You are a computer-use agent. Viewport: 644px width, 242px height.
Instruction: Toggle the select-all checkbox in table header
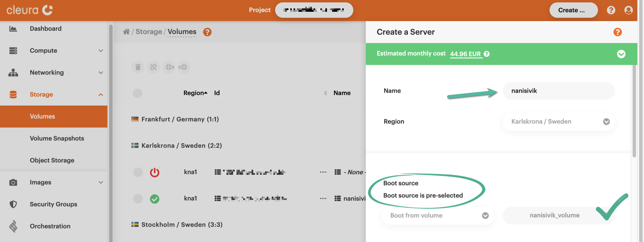(x=138, y=93)
